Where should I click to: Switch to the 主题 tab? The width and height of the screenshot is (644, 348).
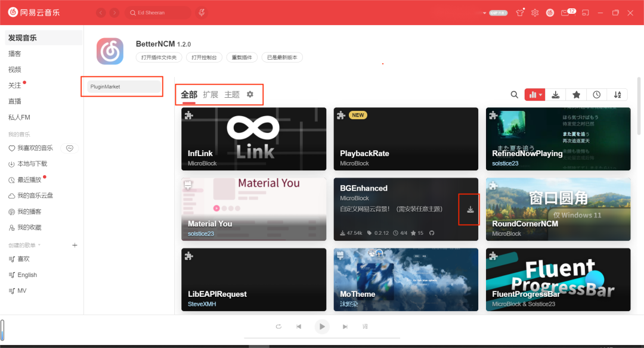pos(232,95)
